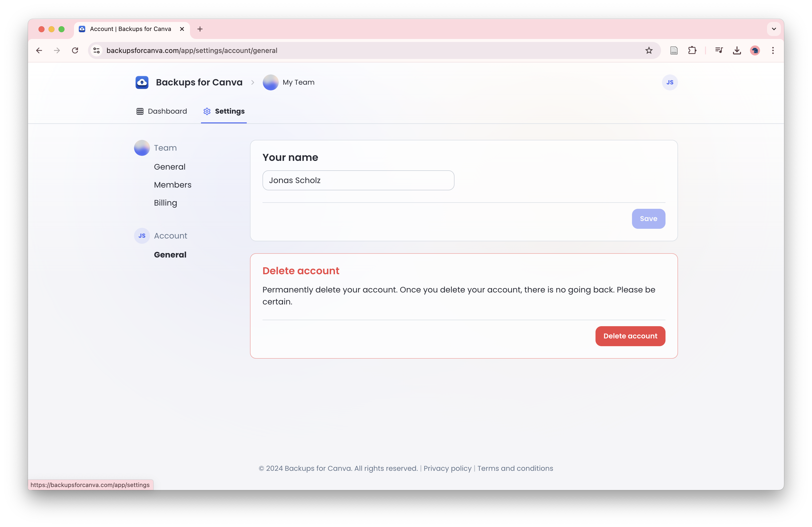Open the browser extensions puzzle icon
Screen dimensions: 812x527
(x=692, y=50)
